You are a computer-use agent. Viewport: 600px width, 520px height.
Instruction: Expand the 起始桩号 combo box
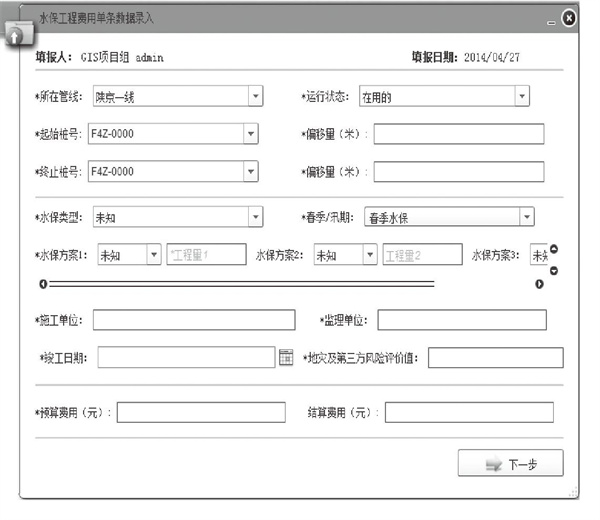[x=250, y=135]
